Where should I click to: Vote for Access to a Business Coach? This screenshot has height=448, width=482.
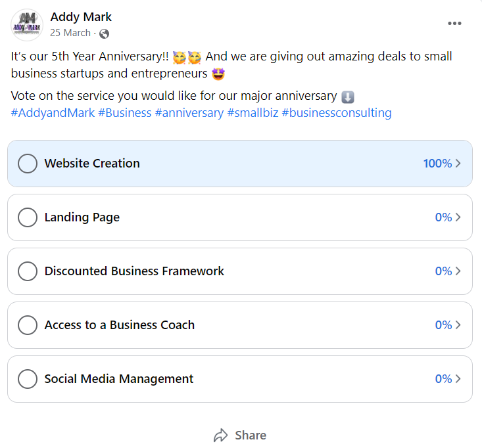coord(28,325)
